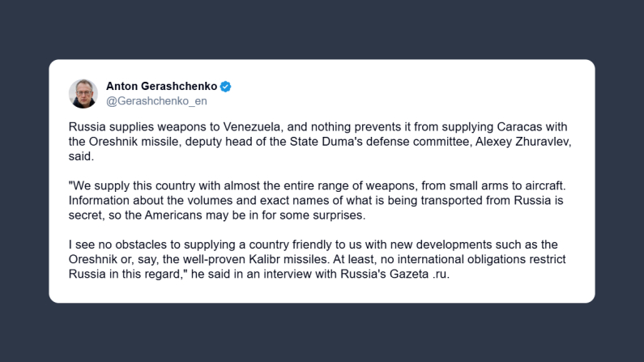Click Anton Gerashchenko's profile avatar
This screenshot has width=644, height=362.
point(83,93)
